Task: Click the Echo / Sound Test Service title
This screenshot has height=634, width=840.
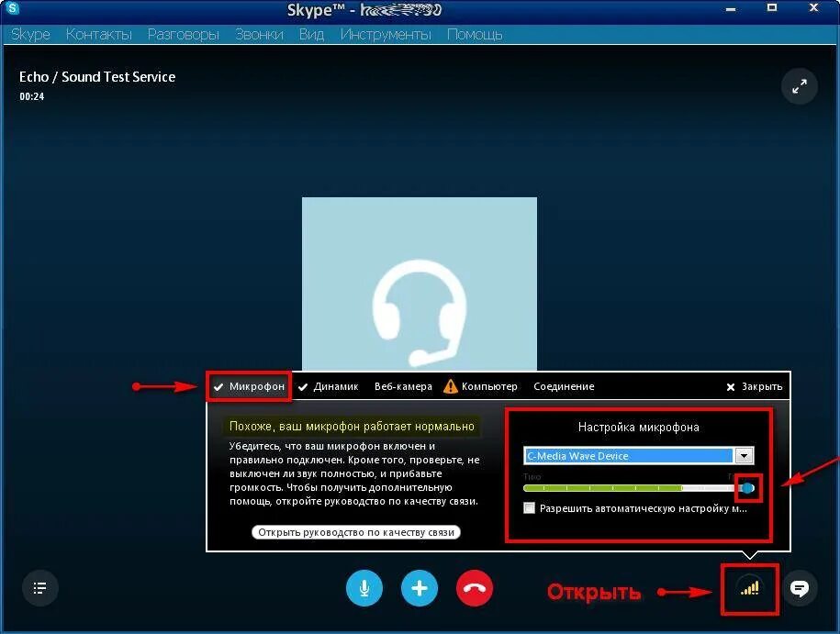Action: pyautogui.click(x=97, y=77)
